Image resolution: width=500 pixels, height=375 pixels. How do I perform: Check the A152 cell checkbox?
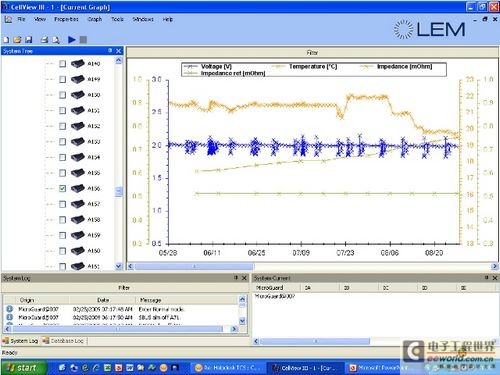(x=62, y=126)
